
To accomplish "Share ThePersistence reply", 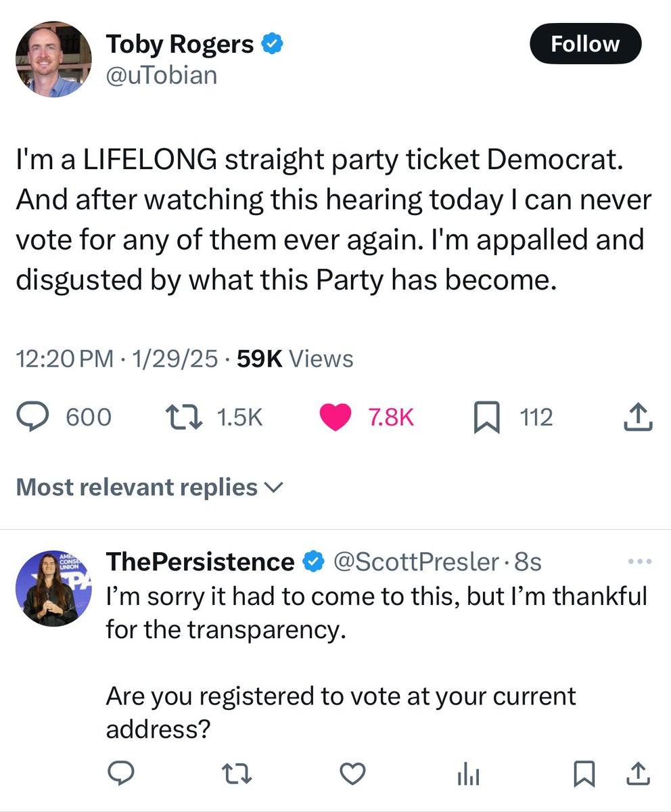I will (638, 774).
